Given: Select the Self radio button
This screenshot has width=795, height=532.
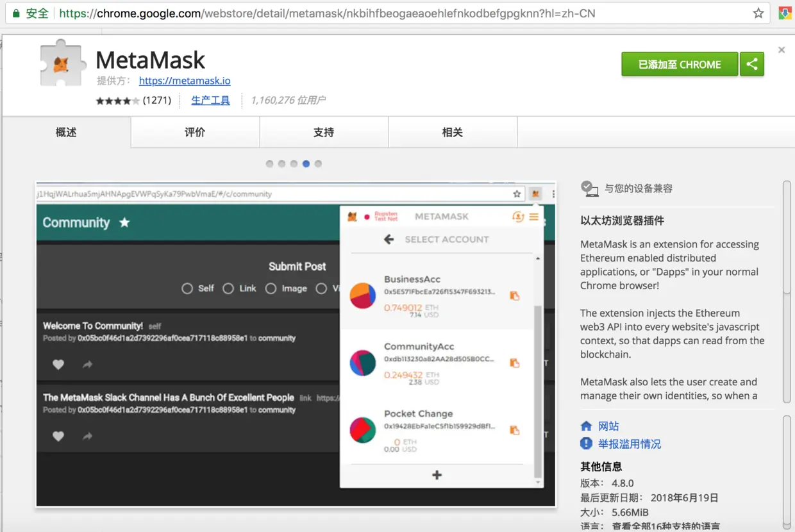Looking at the screenshot, I should tap(187, 288).
